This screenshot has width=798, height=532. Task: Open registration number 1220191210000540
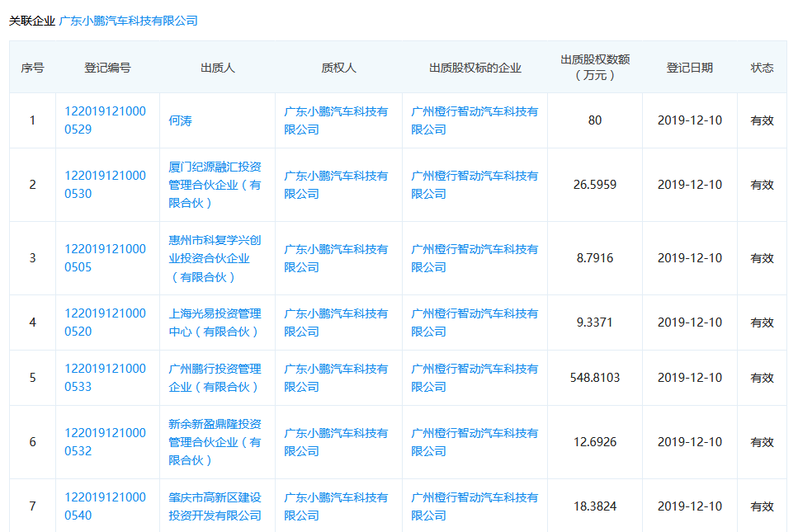pyautogui.click(x=106, y=506)
